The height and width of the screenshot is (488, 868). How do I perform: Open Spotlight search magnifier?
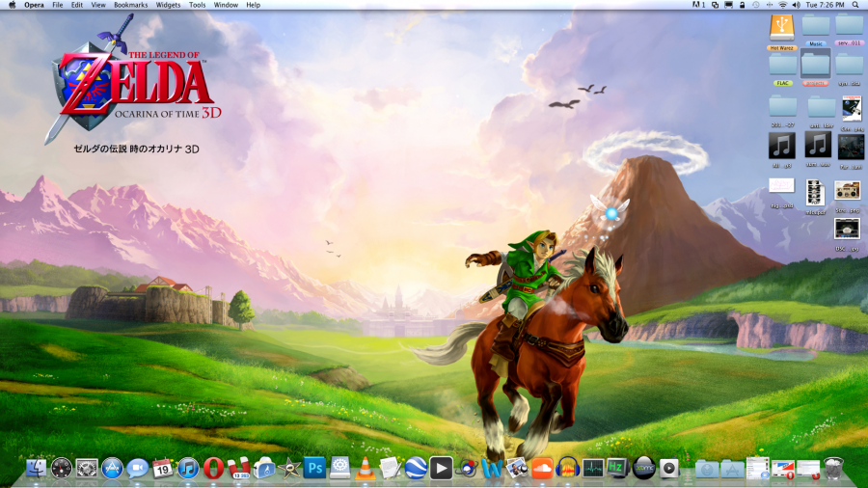(855, 5)
